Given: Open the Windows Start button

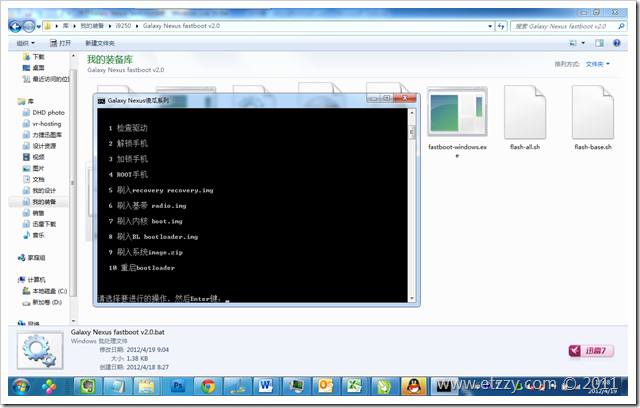Looking at the screenshot, I should (21, 386).
